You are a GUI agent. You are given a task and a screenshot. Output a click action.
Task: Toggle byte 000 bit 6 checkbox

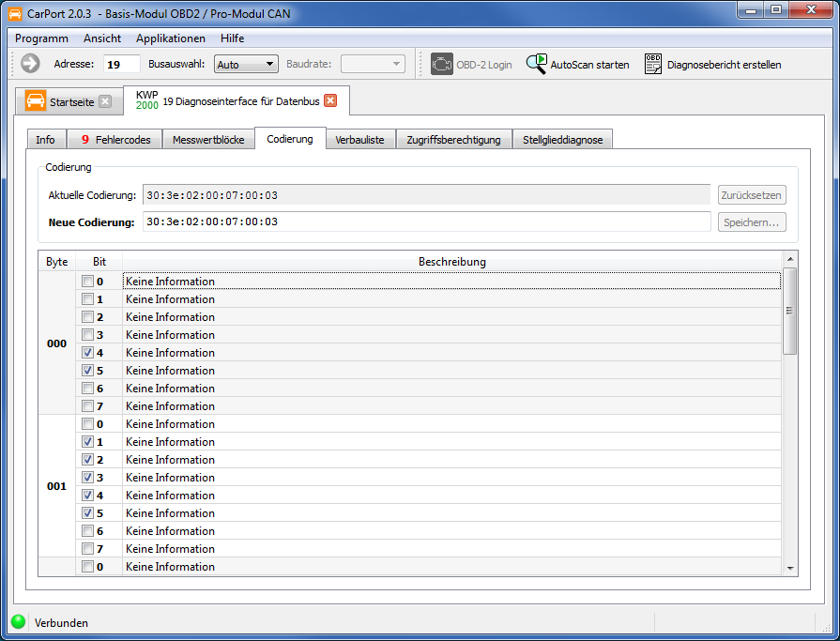pyautogui.click(x=88, y=389)
